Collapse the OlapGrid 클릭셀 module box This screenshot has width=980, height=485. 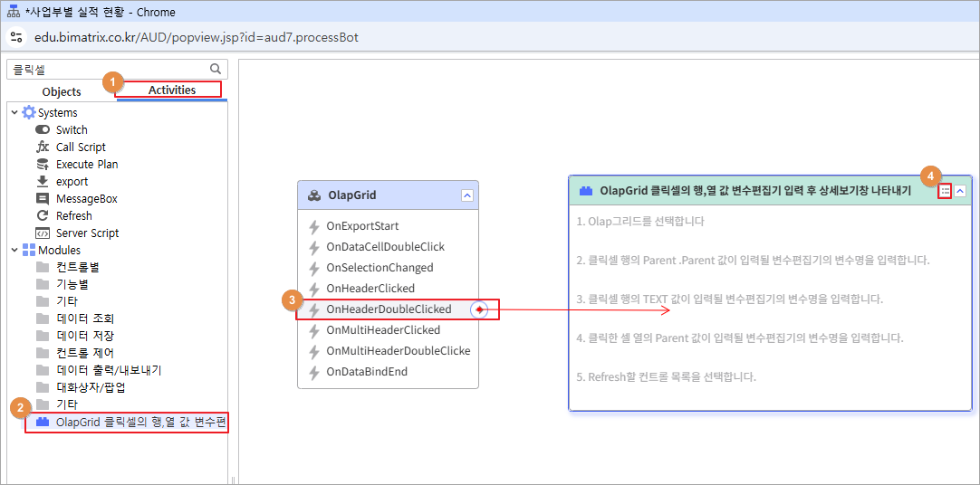pos(960,191)
